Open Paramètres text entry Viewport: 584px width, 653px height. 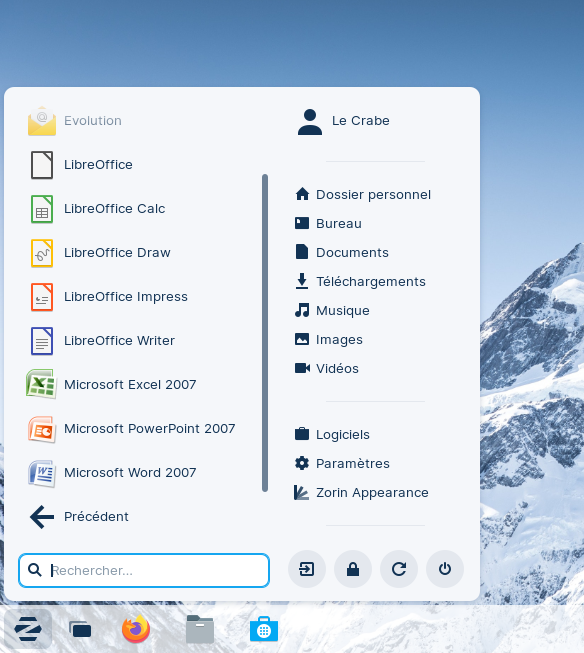(353, 464)
